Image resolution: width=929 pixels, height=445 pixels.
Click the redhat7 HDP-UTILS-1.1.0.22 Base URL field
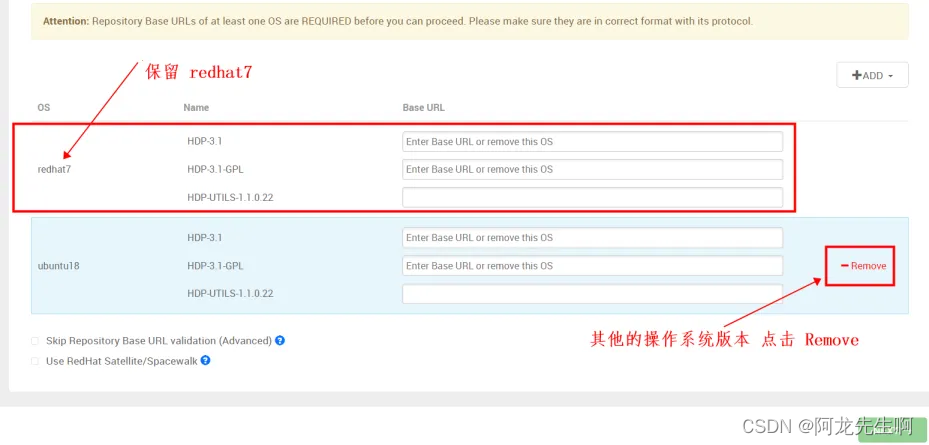click(x=592, y=197)
